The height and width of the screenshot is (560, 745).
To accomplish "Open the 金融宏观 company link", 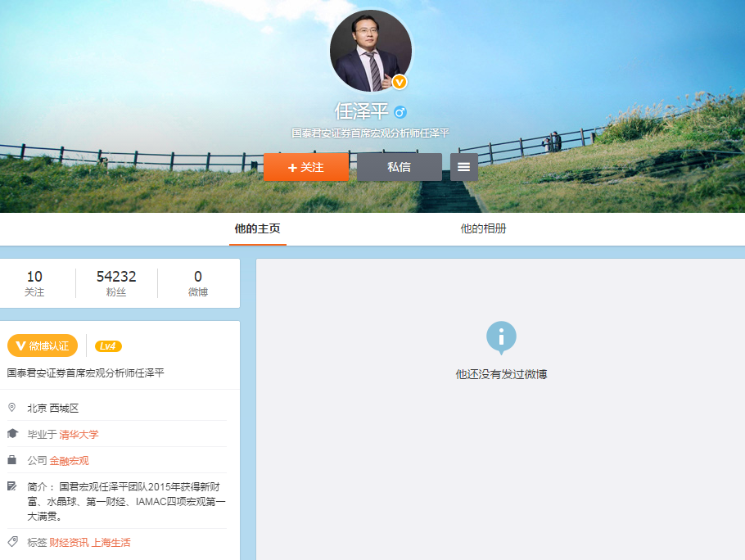I will [69, 461].
